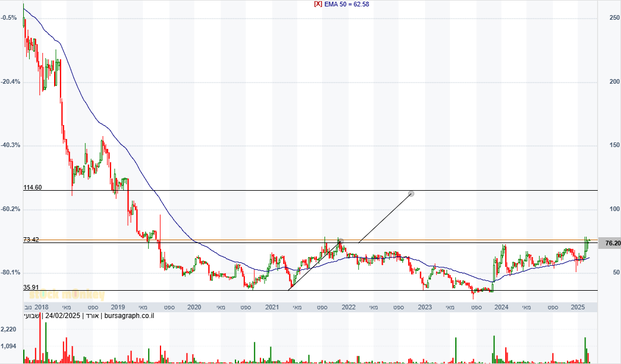621x364 pixels.
Task: Click the 114.60 horizontal line label
Action: pyautogui.click(x=33, y=187)
